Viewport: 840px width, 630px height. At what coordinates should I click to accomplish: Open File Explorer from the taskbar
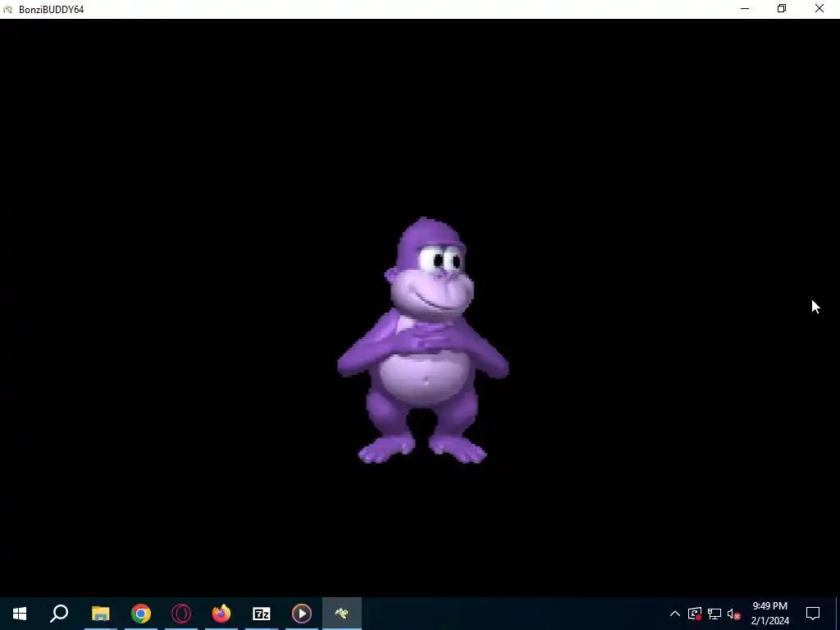coord(100,614)
